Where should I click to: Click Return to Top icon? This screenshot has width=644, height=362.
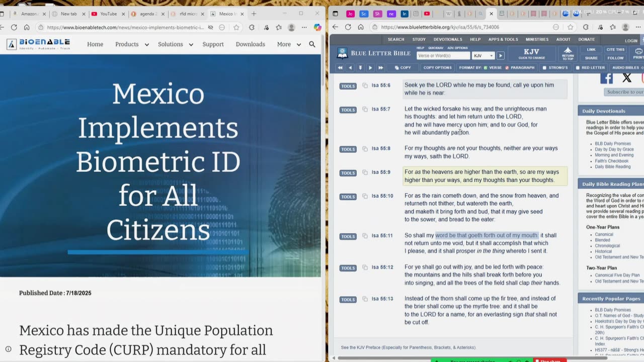[x=568, y=53]
